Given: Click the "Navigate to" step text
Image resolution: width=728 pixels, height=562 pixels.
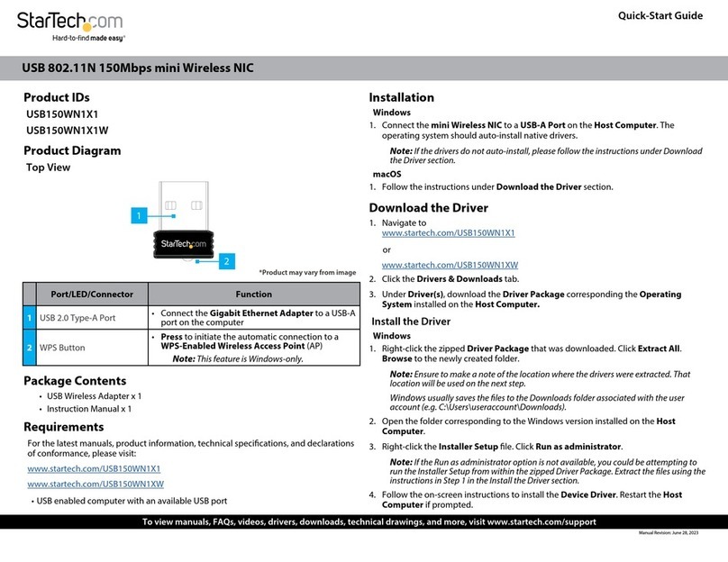Looking at the screenshot, I should click(404, 222).
